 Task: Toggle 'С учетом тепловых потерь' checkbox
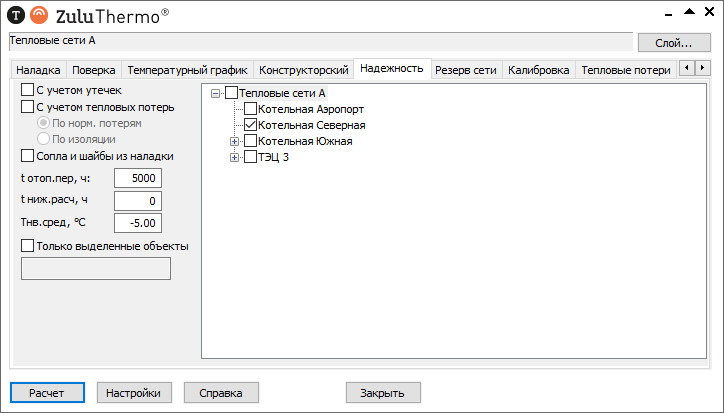click(28, 107)
